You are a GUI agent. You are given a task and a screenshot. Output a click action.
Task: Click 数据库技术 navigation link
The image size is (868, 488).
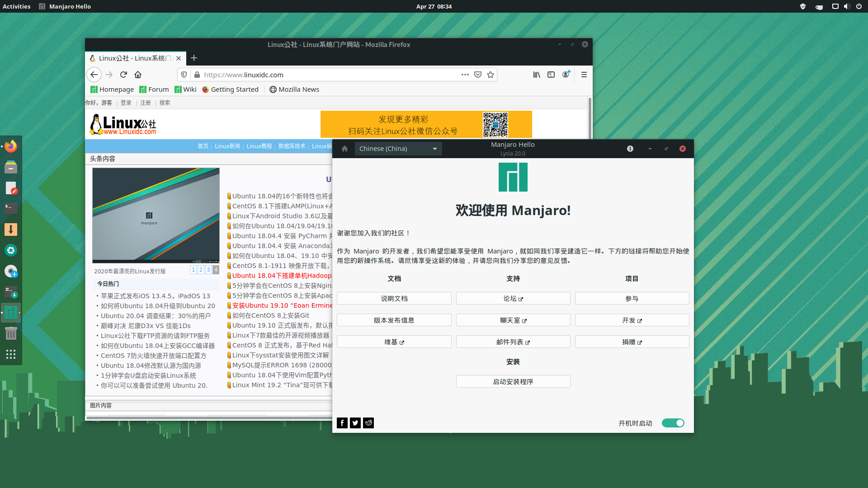(292, 146)
